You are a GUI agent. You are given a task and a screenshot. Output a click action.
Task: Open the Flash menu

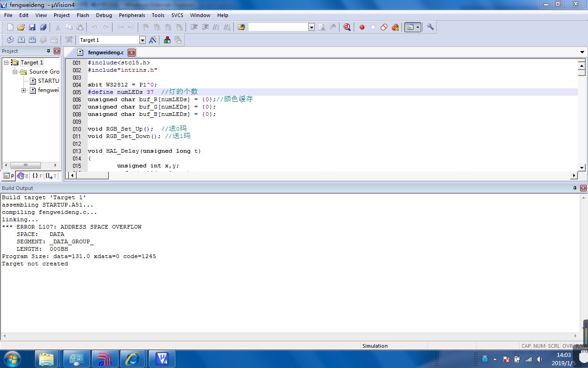tap(83, 15)
